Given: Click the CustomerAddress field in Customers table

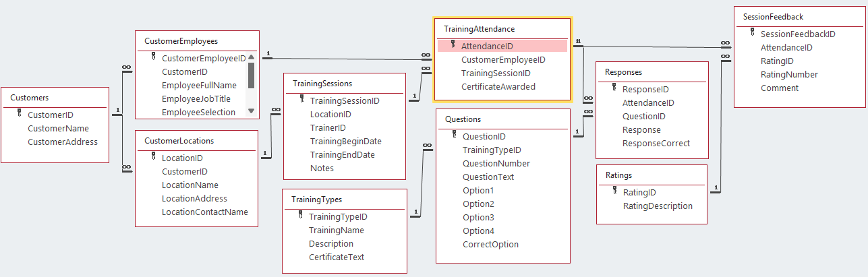Looking at the screenshot, I should tap(62, 142).
